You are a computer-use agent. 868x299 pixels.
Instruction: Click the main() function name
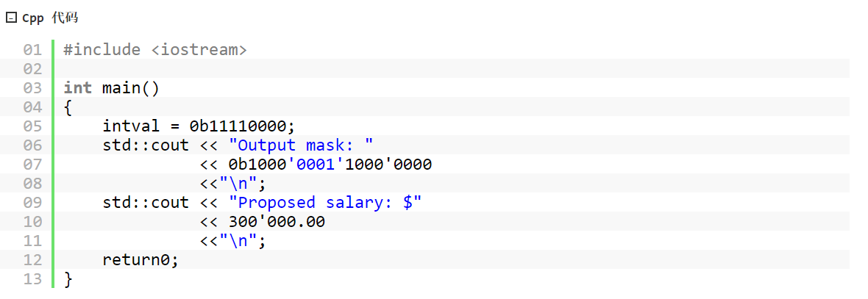tap(131, 88)
